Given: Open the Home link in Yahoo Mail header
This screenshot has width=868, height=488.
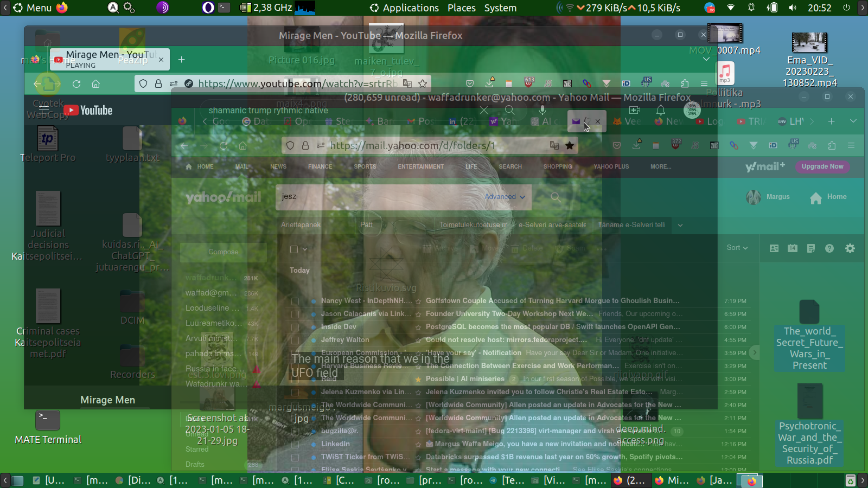Looking at the screenshot, I should pyautogui.click(x=828, y=197).
